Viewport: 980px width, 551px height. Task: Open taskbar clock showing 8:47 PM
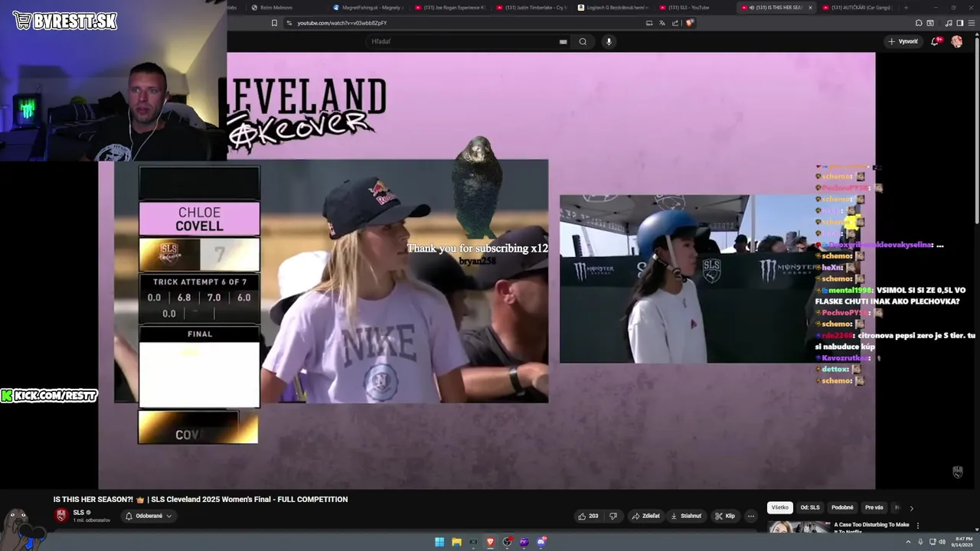tap(963, 542)
